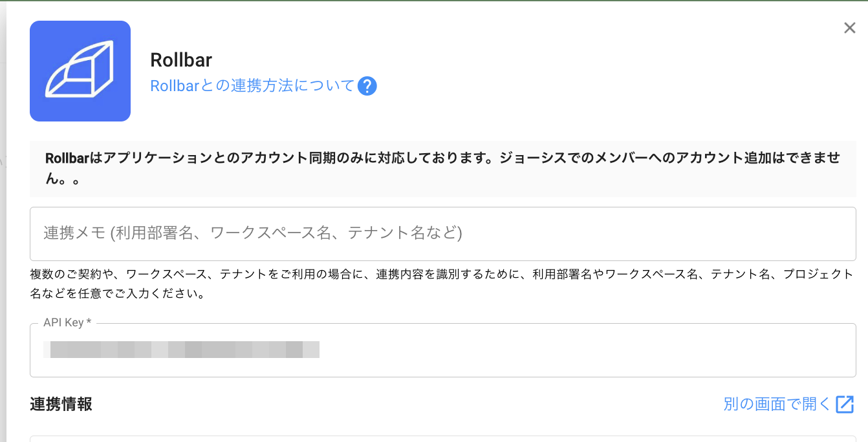Click the blurred API key value
The width and height of the screenshot is (868, 442).
pos(184,350)
